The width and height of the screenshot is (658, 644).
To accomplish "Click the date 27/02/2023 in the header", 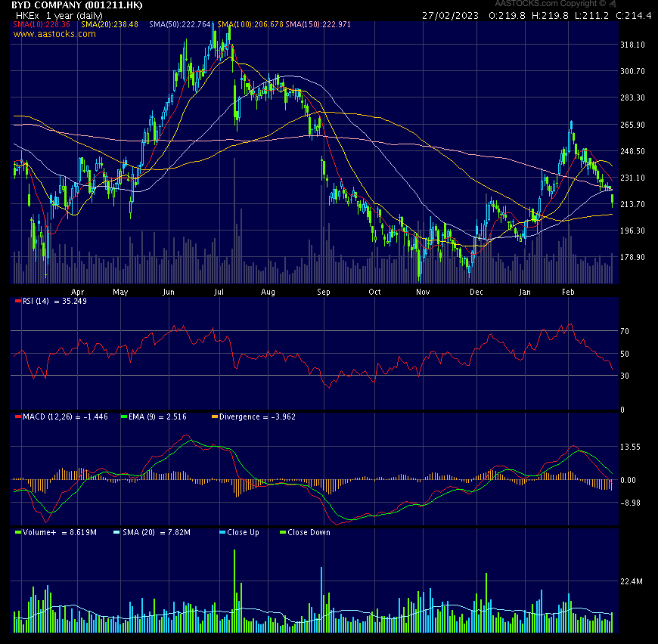I will (450, 16).
